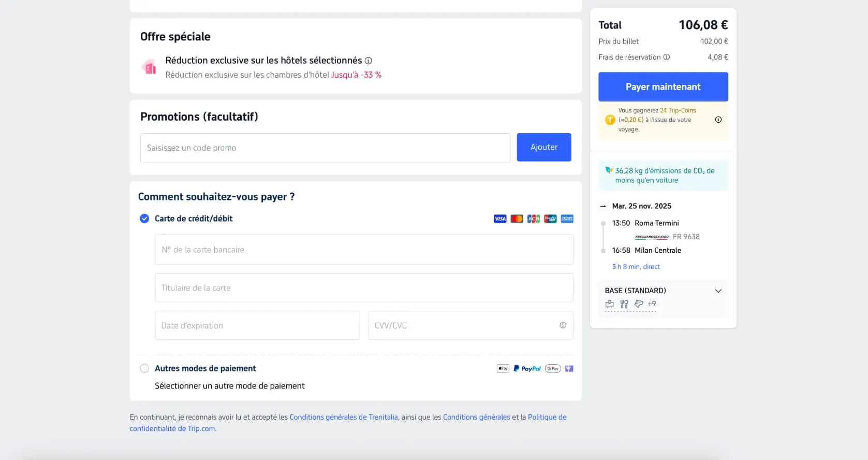The image size is (868, 460).
Task: Click the hotel building icon under Offre spéciale
Action: (149, 67)
